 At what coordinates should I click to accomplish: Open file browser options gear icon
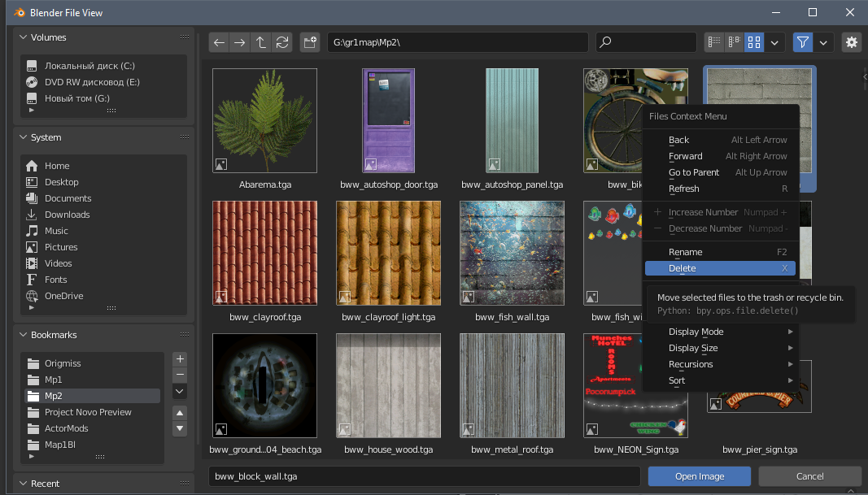[x=852, y=42]
